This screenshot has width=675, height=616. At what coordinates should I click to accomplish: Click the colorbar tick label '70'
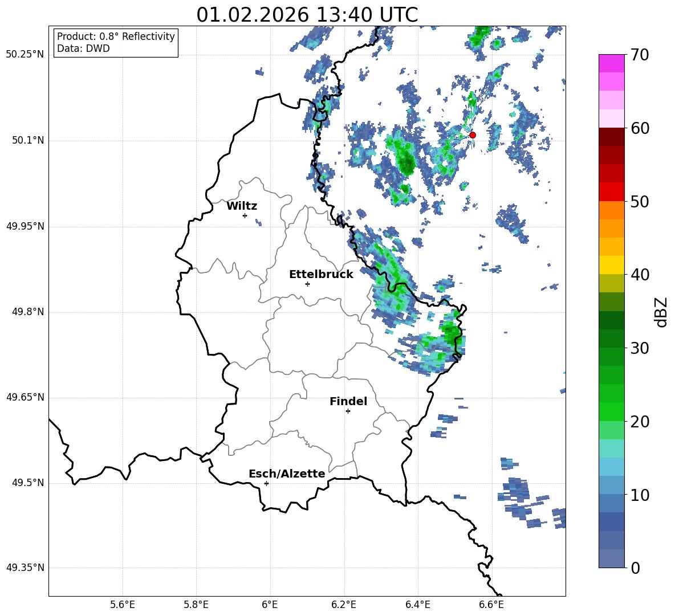pos(640,55)
